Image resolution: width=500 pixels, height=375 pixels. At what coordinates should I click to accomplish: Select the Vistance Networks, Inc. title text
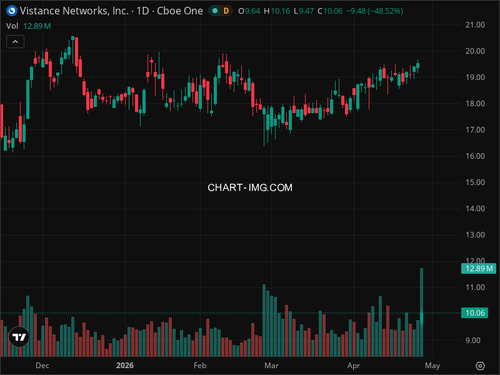pos(74,11)
